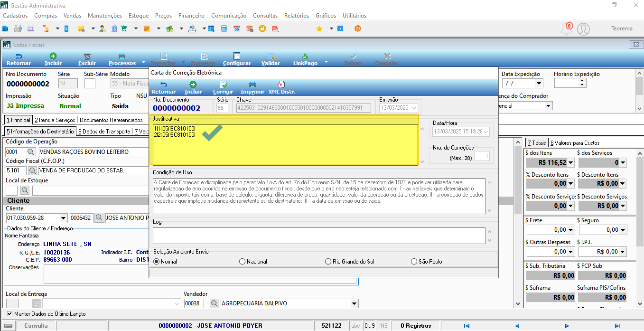Click the Consulta button in status bar
644x331 pixels.
(x=36, y=326)
